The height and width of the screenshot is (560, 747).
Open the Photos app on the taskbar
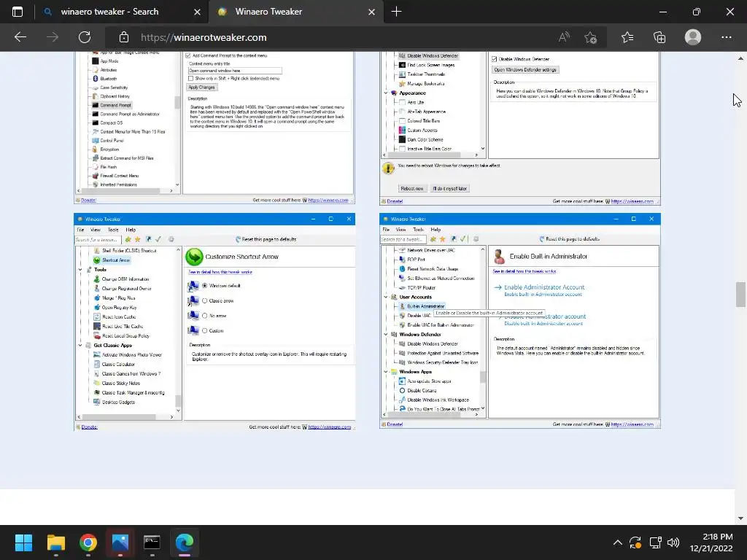point(120,542)
